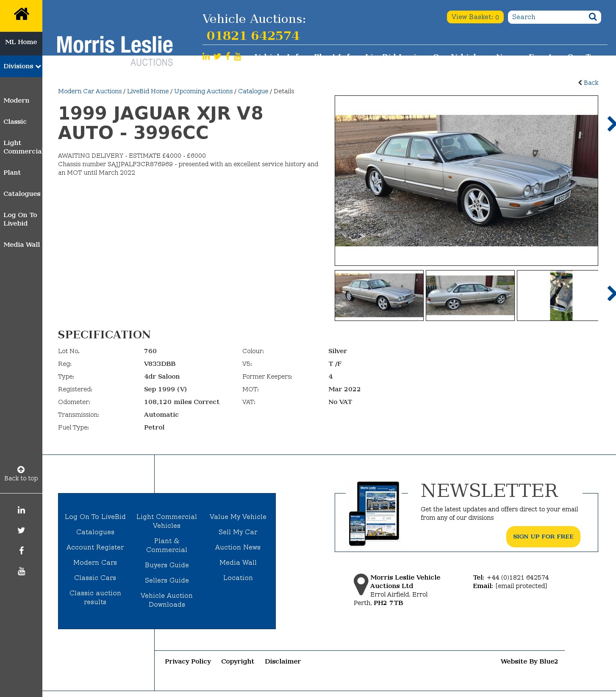Open Facebook icon in header
Viewport: 616px width, 697px height.
228,56
